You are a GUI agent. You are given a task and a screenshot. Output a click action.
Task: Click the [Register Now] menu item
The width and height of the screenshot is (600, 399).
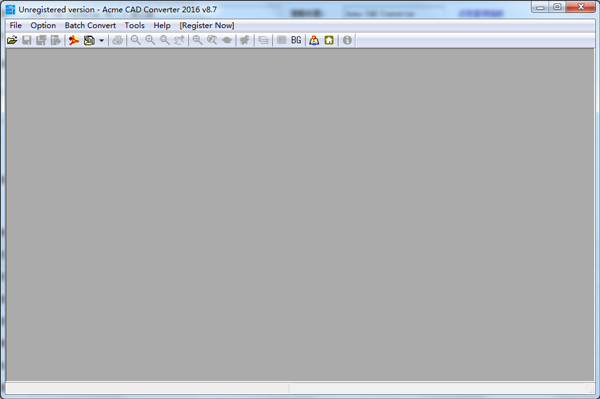pos(207,25)
